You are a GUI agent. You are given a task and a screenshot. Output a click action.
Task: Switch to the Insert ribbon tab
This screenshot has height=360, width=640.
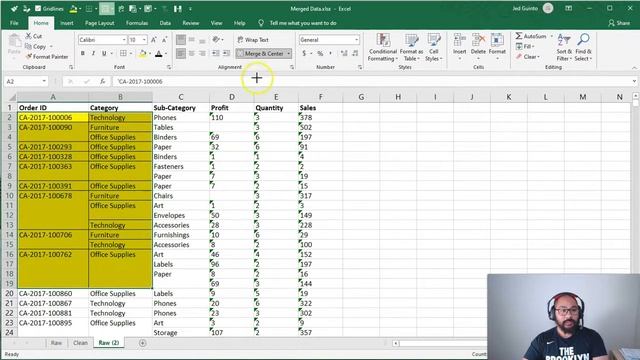[67, 23]
